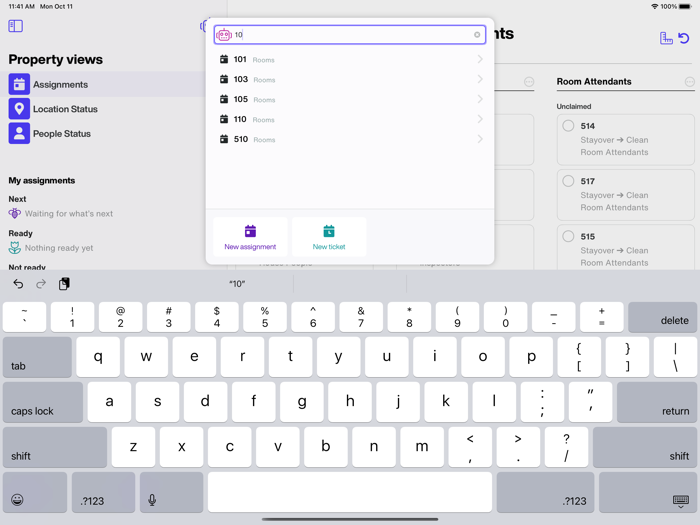Tap the keyboard redo arrow
The image size is (700, 525).
coord(41,284)
